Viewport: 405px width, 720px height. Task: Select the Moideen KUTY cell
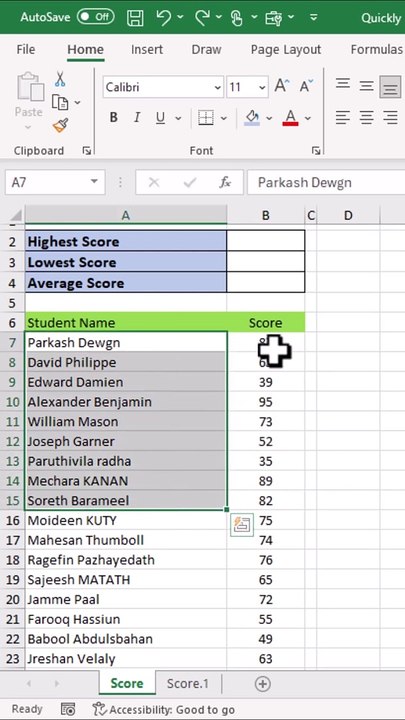tap(125, 520)
